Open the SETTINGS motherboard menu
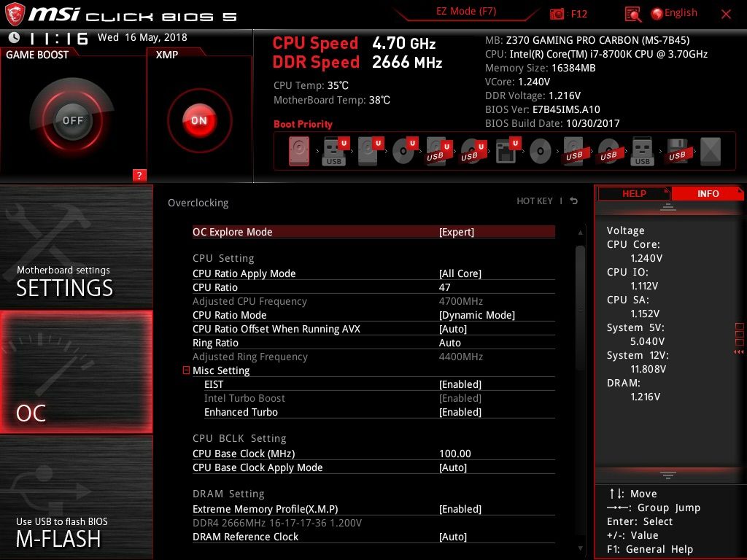The width and height of the screenshot is (747, 560). 77,248
